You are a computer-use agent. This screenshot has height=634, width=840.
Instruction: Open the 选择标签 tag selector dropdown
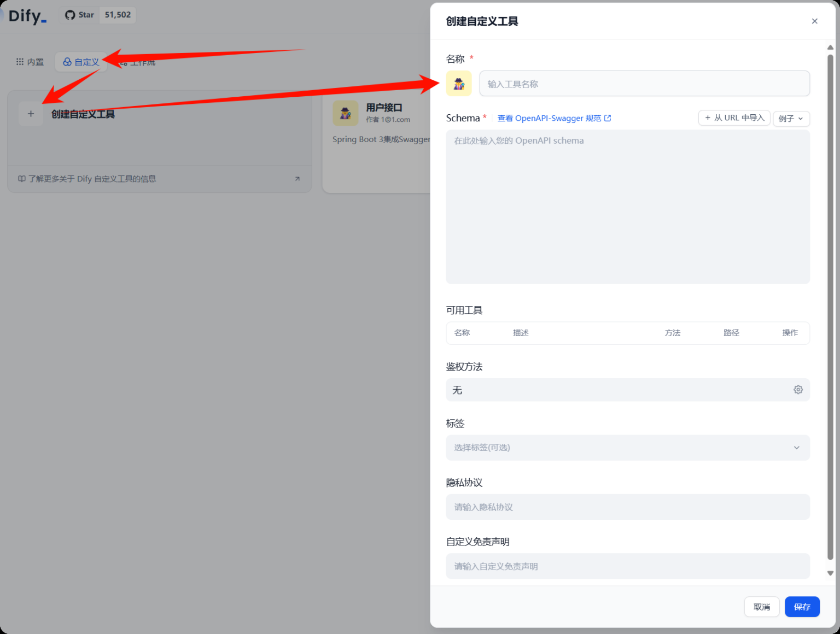click(x=628, y=448)
